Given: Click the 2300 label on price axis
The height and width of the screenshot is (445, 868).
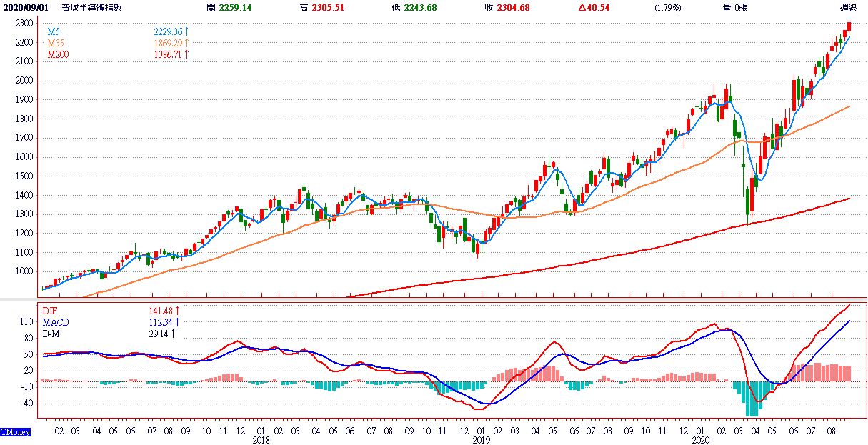Looking at the screenshot, I should click(x=24, y=24).
